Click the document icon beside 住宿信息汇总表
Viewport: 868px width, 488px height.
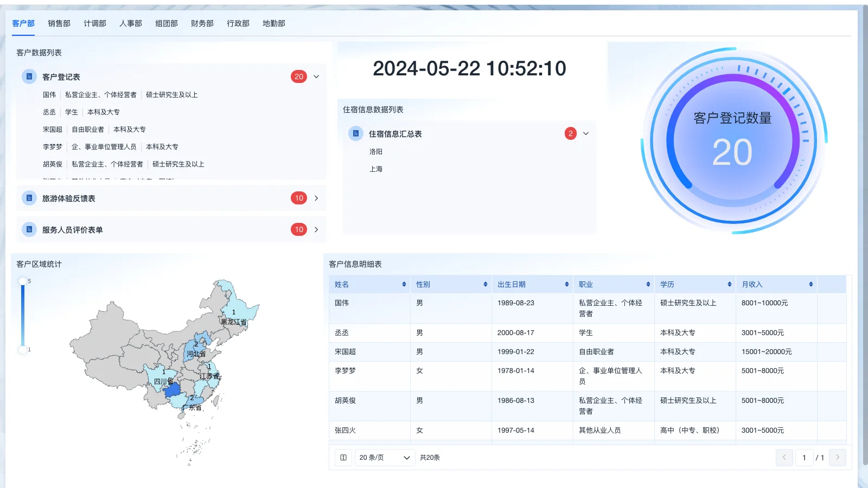click(356, 133)
